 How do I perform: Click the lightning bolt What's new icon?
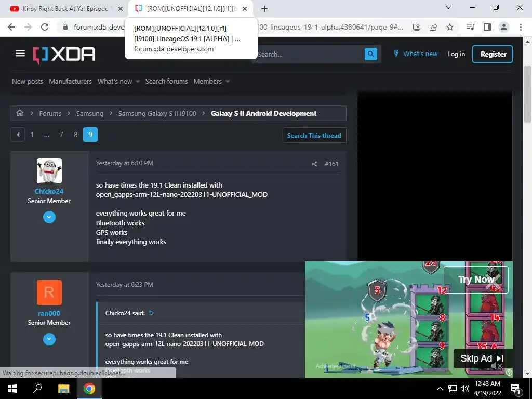pos(396,54)
